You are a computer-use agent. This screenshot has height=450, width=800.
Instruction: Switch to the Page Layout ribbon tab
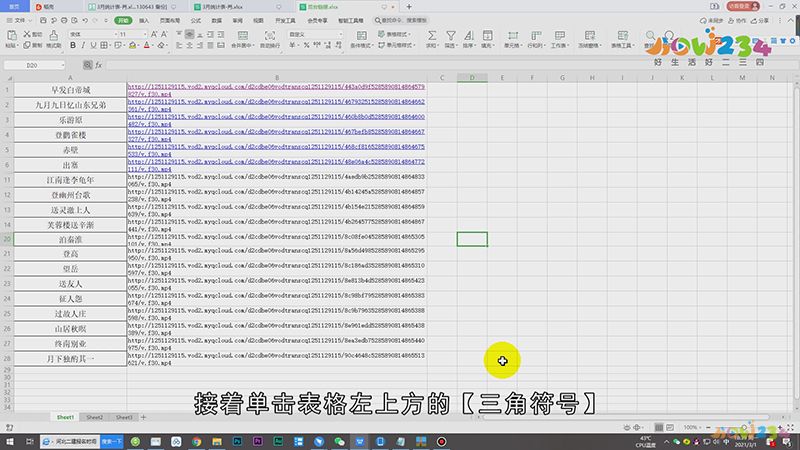[170, 20]
